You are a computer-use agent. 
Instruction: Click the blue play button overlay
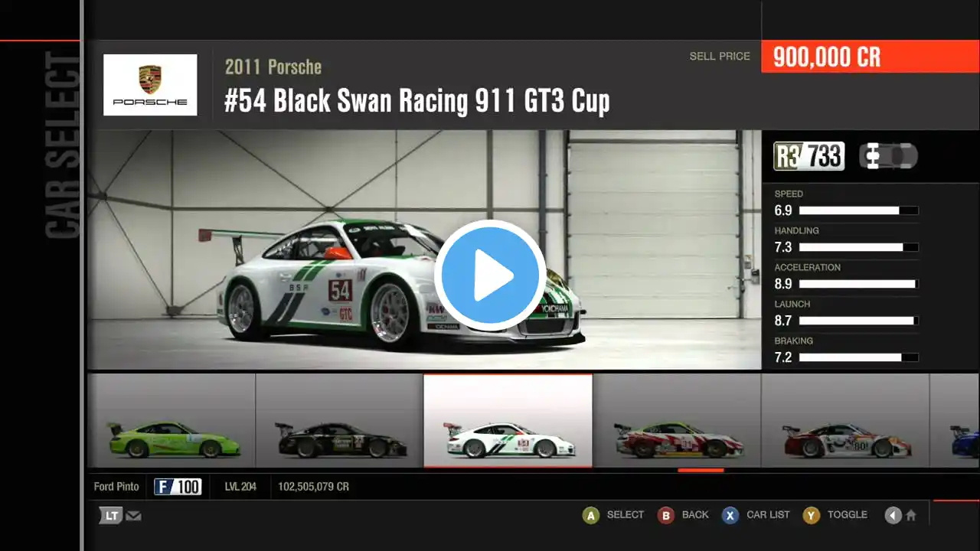point(490,275)
